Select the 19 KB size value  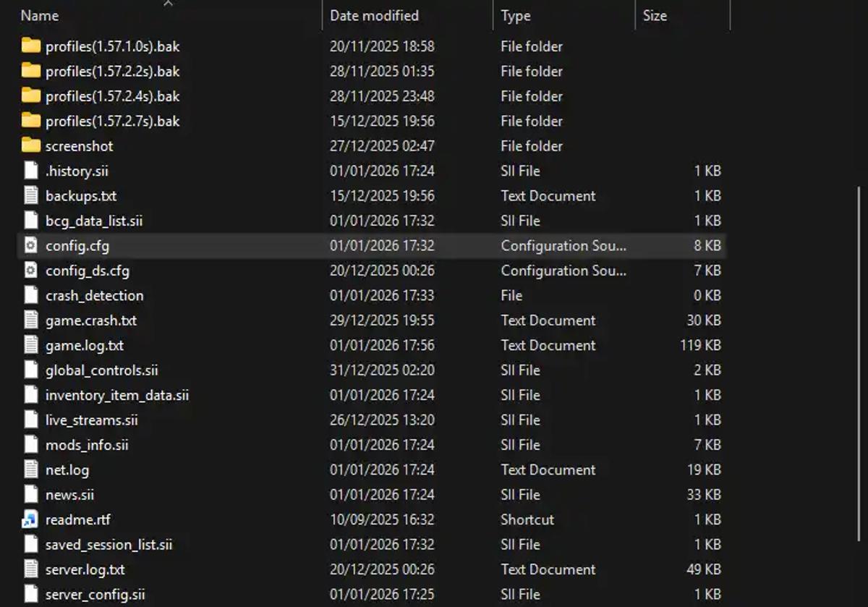[x=704, y=470]
